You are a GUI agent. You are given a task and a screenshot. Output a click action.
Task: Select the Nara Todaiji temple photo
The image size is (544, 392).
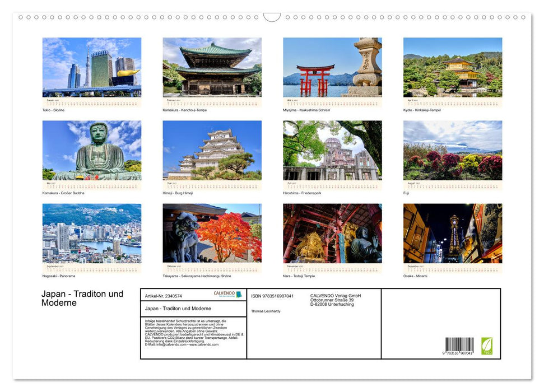point(332,234)
